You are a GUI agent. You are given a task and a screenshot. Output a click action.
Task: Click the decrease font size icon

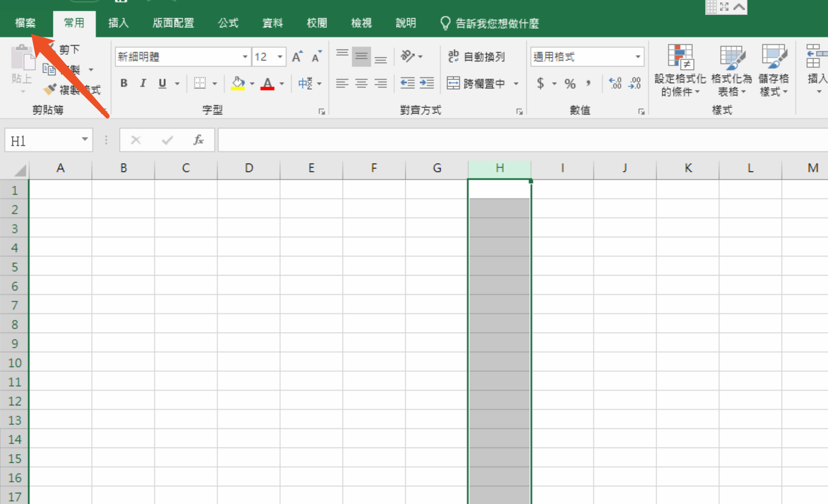(316, 57)
